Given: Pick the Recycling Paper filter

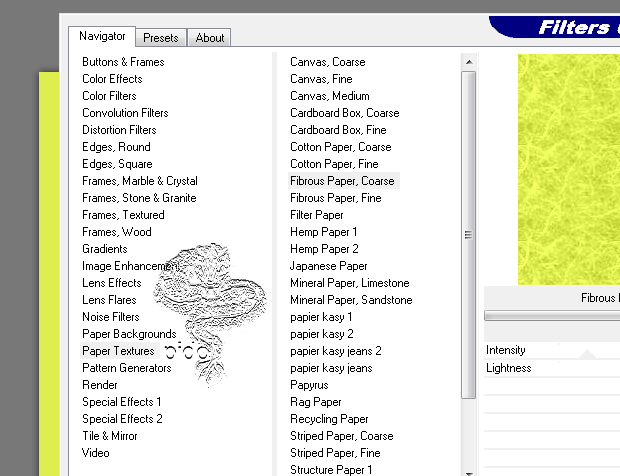Looking at the screenshot, I should coord(329,419).
